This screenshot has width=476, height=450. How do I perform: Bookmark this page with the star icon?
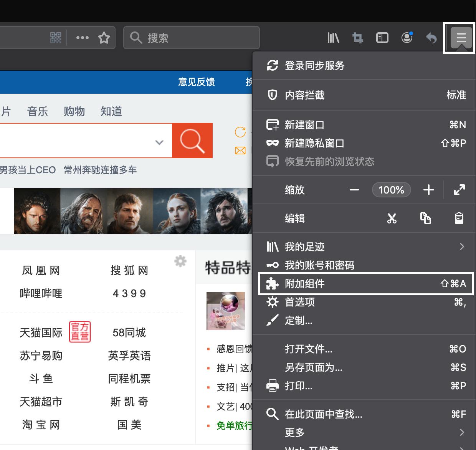tap(104, 38)
